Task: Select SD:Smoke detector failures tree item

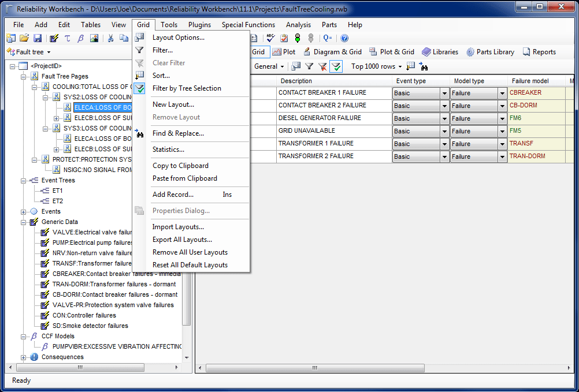Action: [x=90, y=326]
